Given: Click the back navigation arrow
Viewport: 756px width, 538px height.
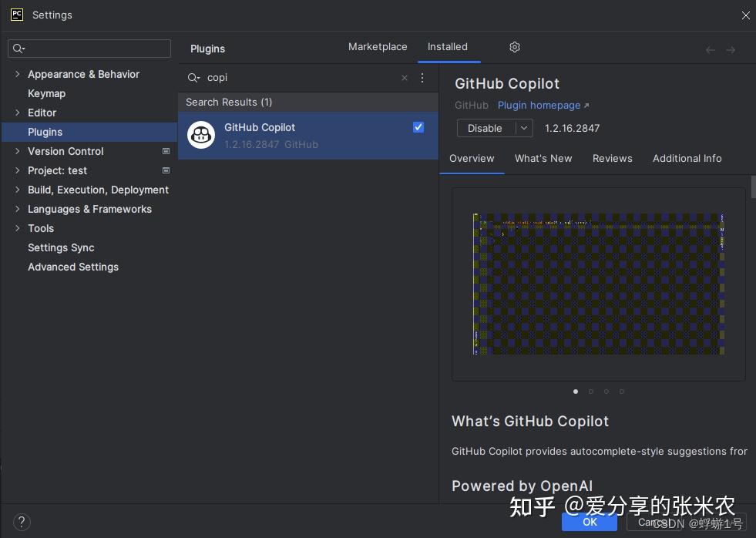Looking at the screenshot, I should (x=710, y=49).
